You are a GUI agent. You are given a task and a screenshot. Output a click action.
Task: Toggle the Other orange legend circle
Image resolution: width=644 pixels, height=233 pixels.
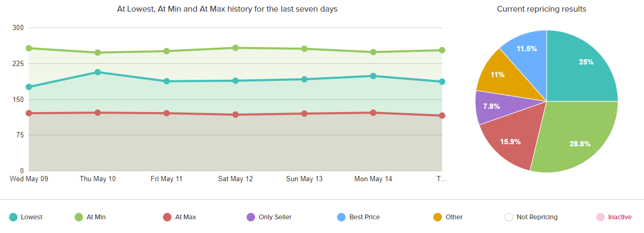438,217
